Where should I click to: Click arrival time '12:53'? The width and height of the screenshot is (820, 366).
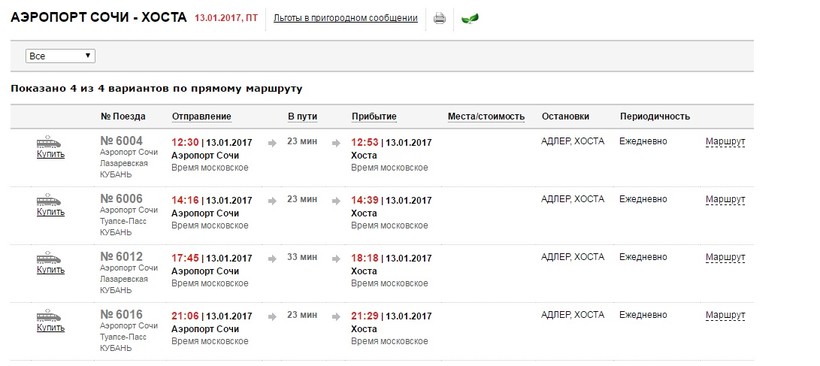365,143
